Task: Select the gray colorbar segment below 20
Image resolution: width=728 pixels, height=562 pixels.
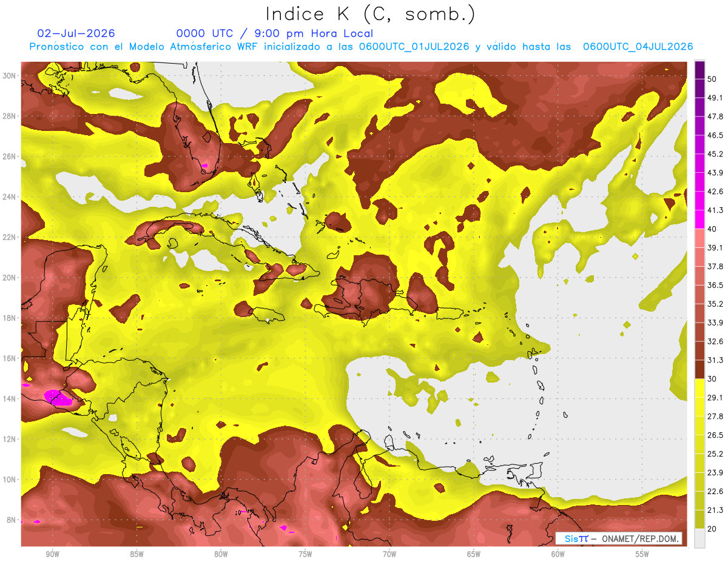Action: coord(699,538)
